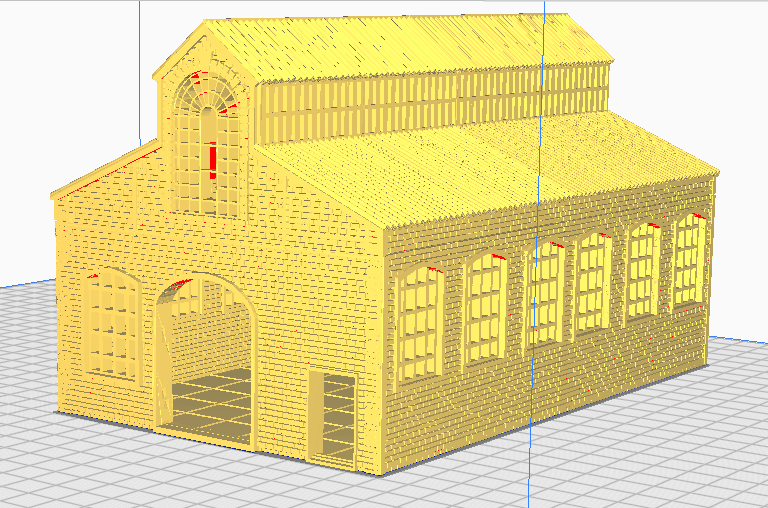The image size is (768, 508).
Task: Click the red overhang strip in gable window
Action: coord(213,158)
